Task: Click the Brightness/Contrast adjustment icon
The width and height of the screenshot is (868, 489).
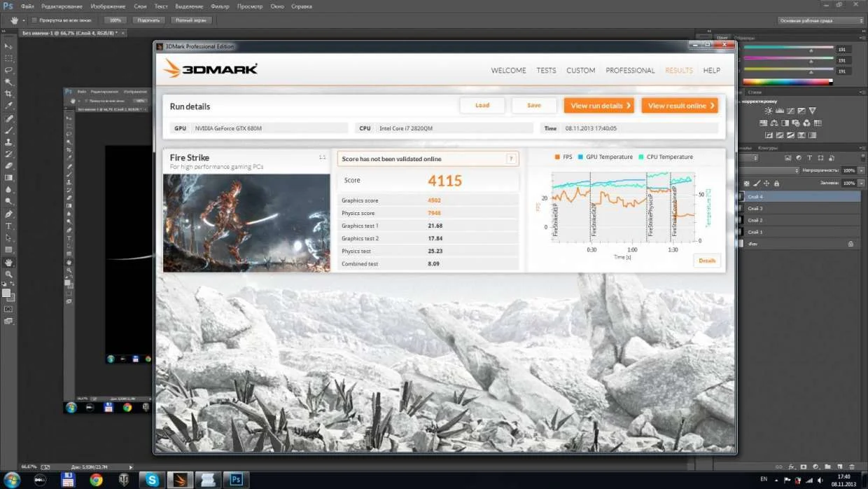Action: coord(769,111)
